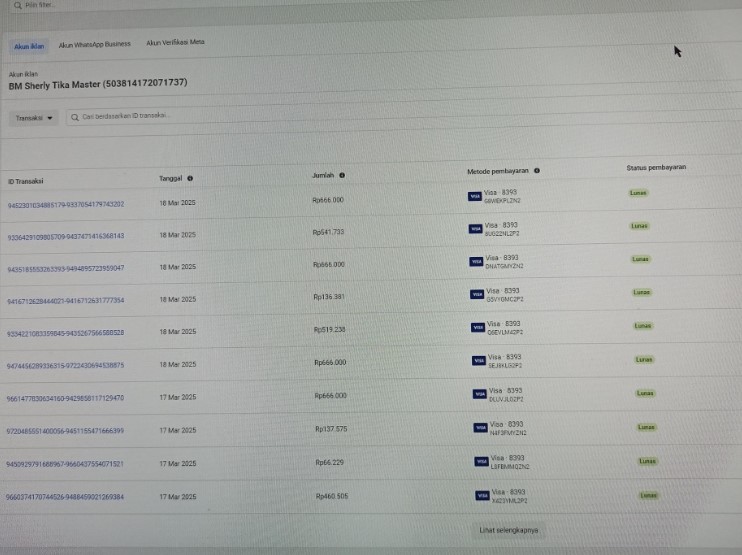Screen dimensions: 742x555
Task: Click the filter search icon at top
Action: point(17,5)
